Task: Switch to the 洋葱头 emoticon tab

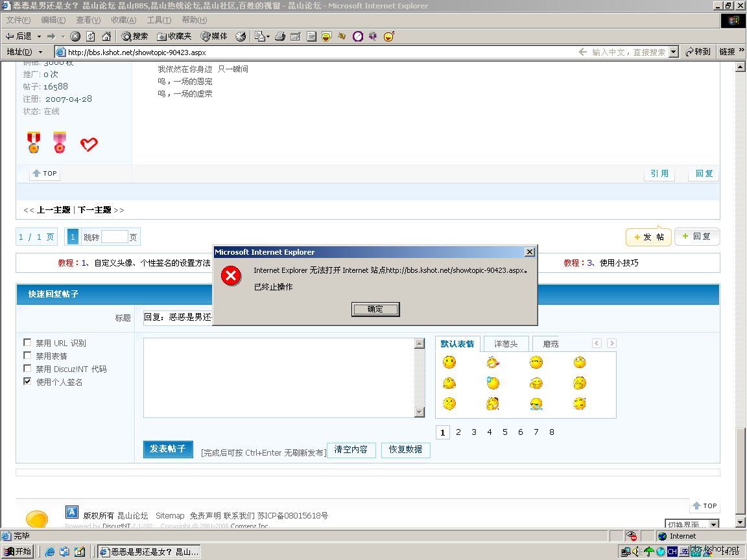Action: coord(506,344)
